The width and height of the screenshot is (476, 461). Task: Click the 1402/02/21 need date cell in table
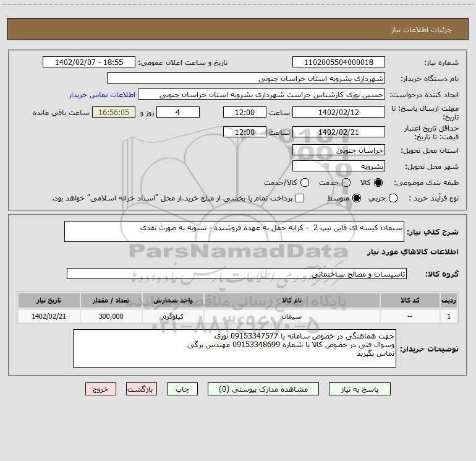click(49, 316)
